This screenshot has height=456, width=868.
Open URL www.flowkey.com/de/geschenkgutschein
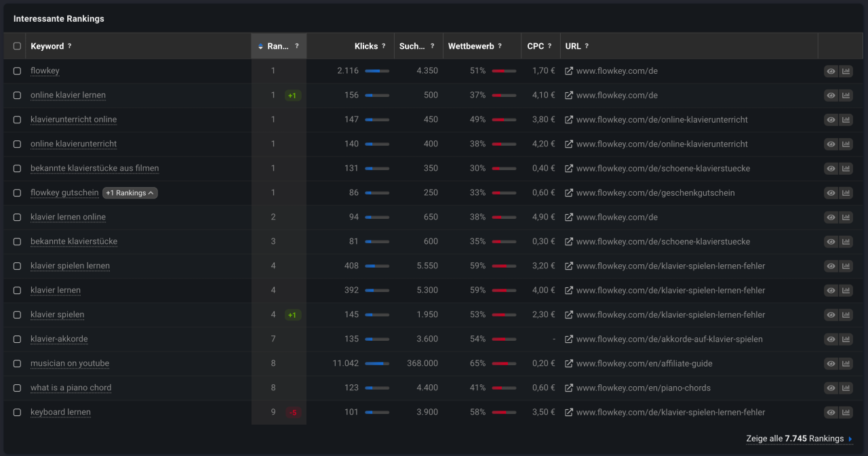click(655, 193)
